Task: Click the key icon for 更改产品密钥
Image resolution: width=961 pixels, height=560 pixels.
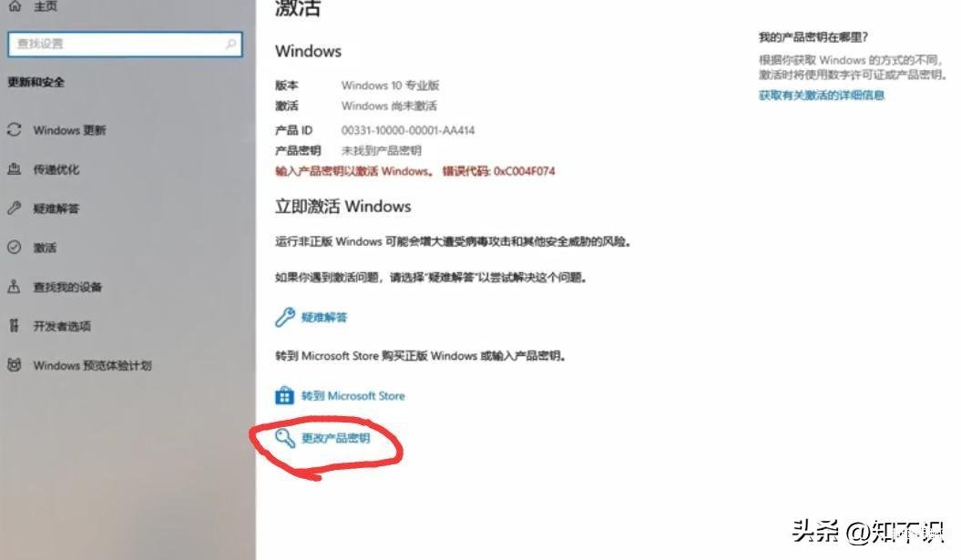Action: (x=285, y=437)
